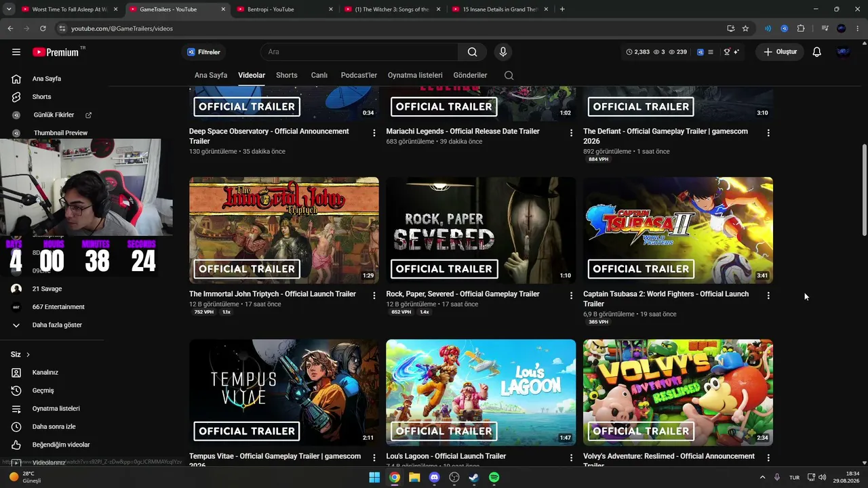Start voice search with the microphone
The height and width of the screenshot is (488, 868).
pos(502,52)
